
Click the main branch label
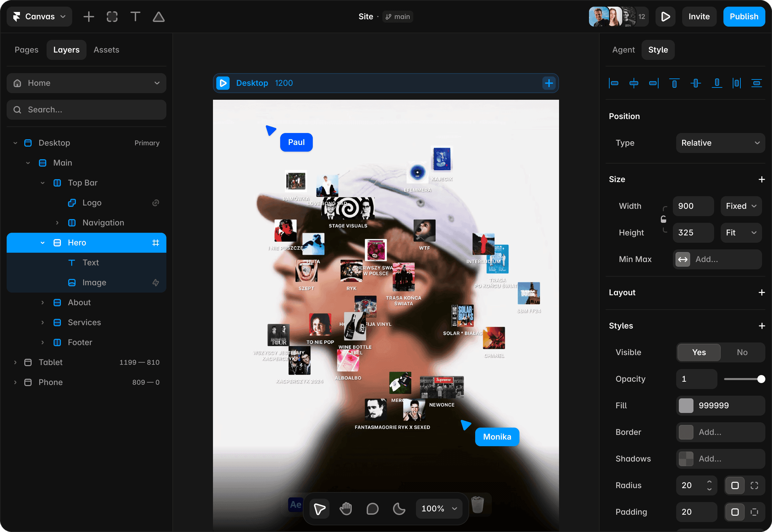coord(398,17)
